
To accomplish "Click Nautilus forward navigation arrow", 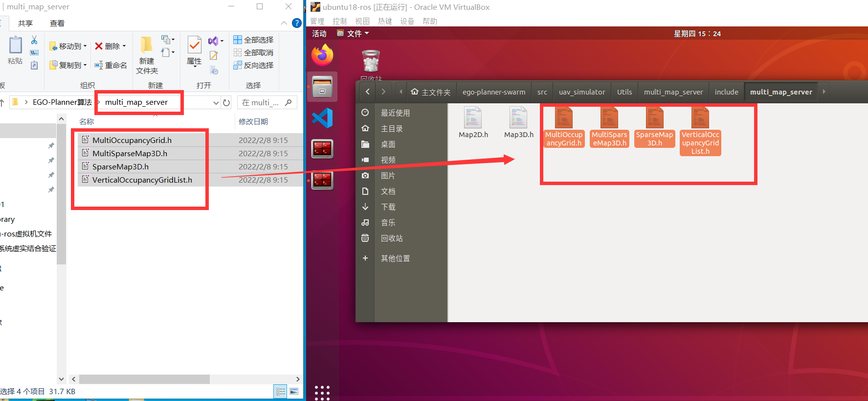I will (383, 92).
